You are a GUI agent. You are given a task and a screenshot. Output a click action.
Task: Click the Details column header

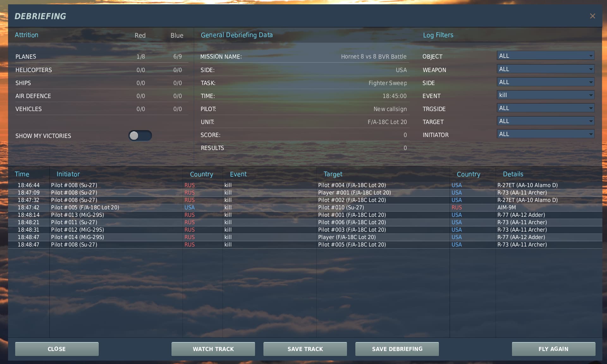click(x=513, y=174)
